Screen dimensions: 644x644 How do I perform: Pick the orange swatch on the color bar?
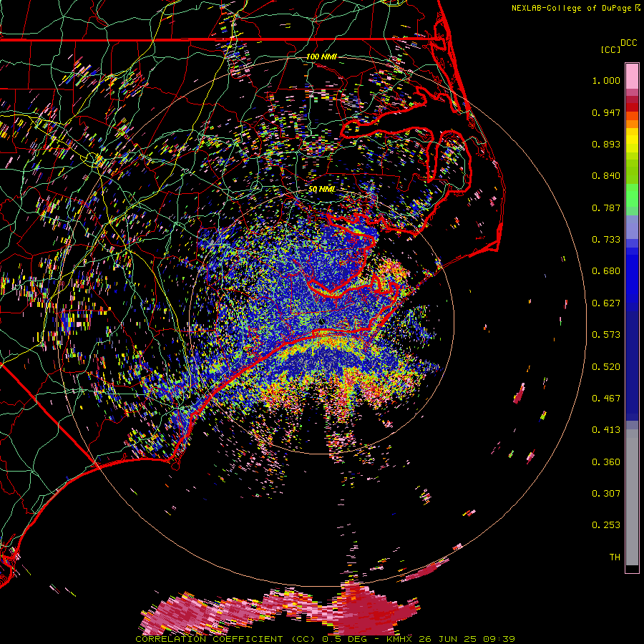pyautogui.click(x=632, y=124)
